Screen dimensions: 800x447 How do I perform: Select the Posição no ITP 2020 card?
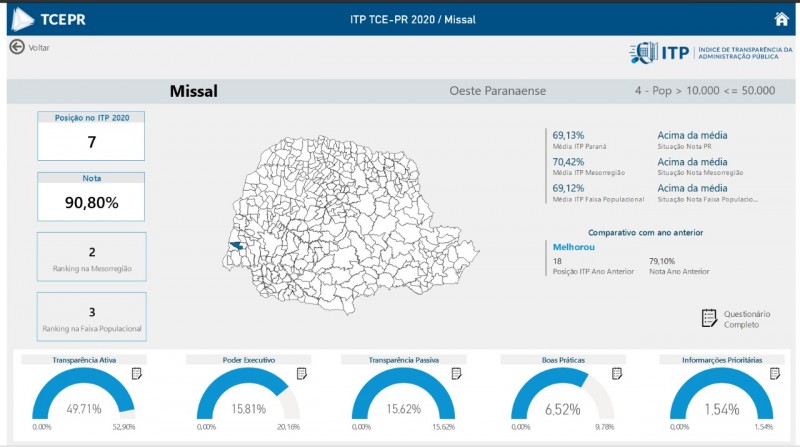pyautogui.click(x=92, y=135)
